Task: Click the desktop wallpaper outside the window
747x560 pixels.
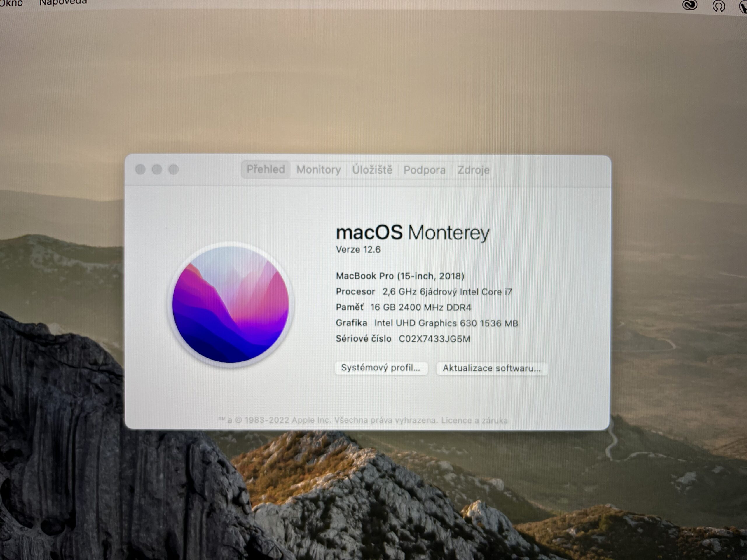Action: coord(371,84)
